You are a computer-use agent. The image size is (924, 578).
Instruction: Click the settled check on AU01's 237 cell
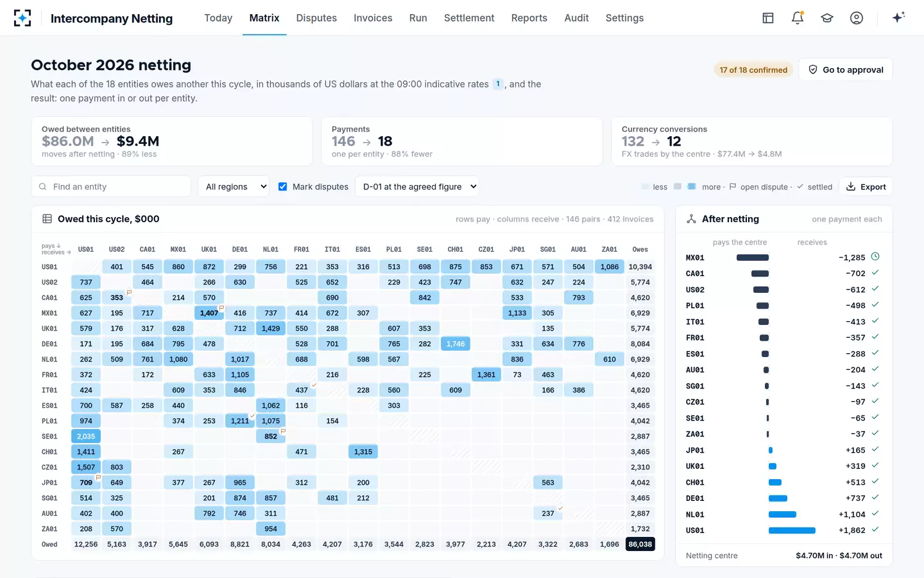point(560,508)
